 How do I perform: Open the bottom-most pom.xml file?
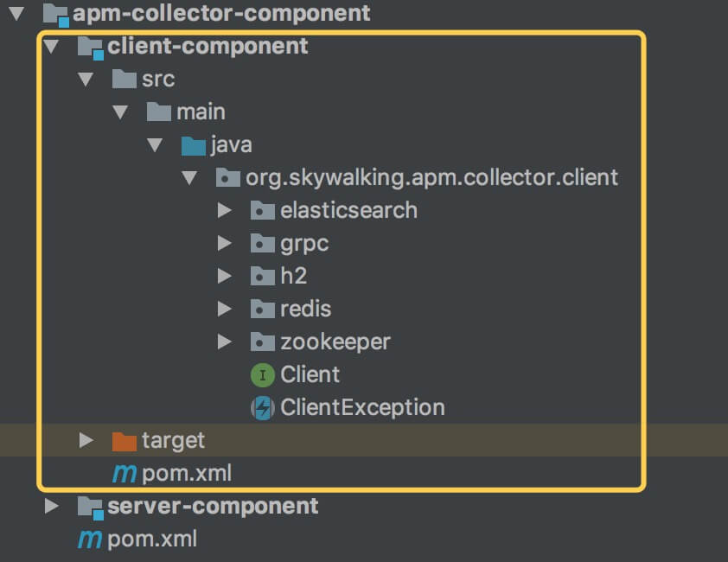152,540
